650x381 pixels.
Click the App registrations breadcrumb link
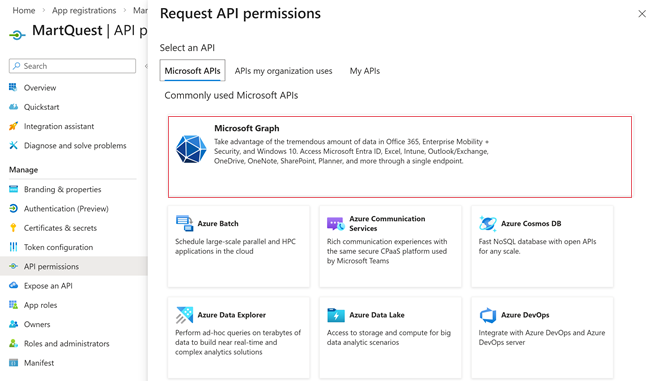click(84, 10)
